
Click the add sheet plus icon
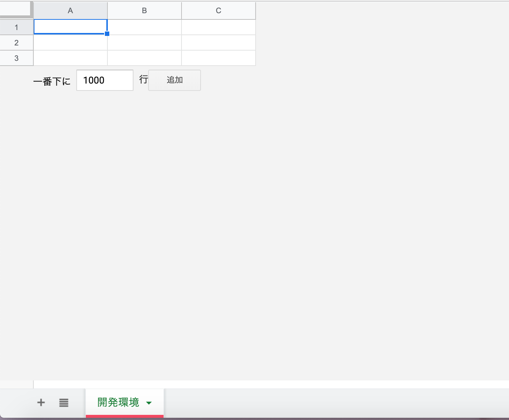click(x=41, y=402)
